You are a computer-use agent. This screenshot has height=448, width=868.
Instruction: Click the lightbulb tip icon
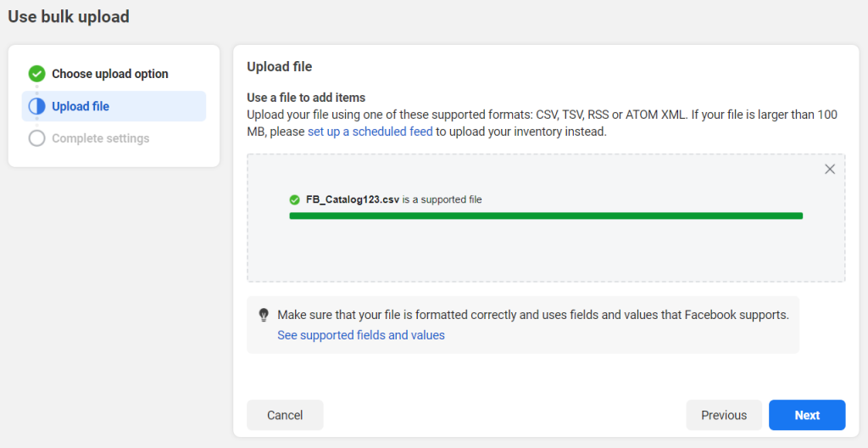[264, 315]
